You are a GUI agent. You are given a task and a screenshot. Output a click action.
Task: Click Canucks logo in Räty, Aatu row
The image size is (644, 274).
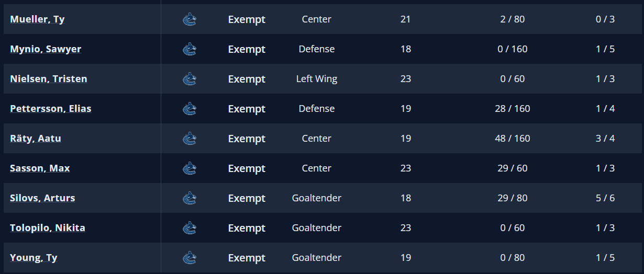[190, 139]
